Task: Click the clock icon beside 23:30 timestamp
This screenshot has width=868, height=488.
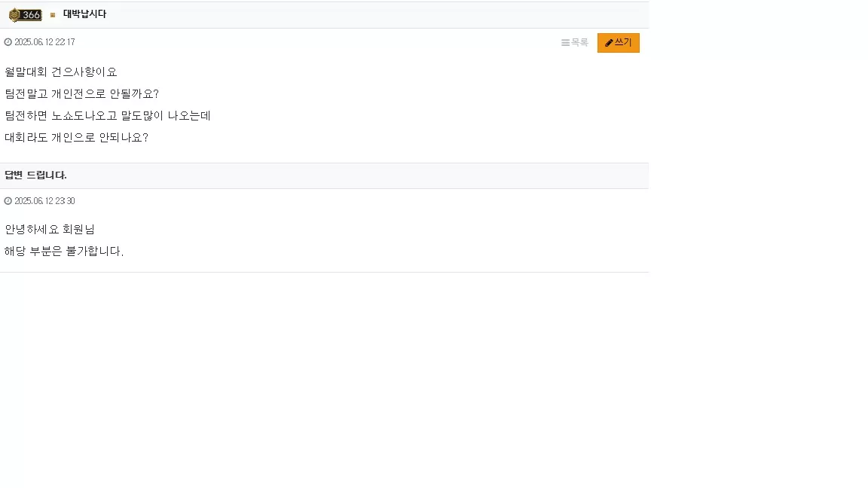Action: pyautogui.click(x=8, y=201)
